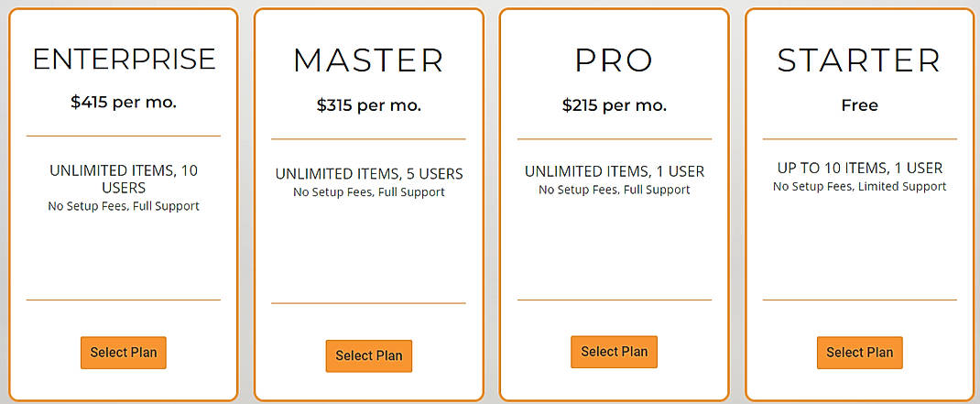Viewport: 980px width, 404px height.
Task: Click the Unlimited Items, 5 Users text
Action: coord(369,174)
